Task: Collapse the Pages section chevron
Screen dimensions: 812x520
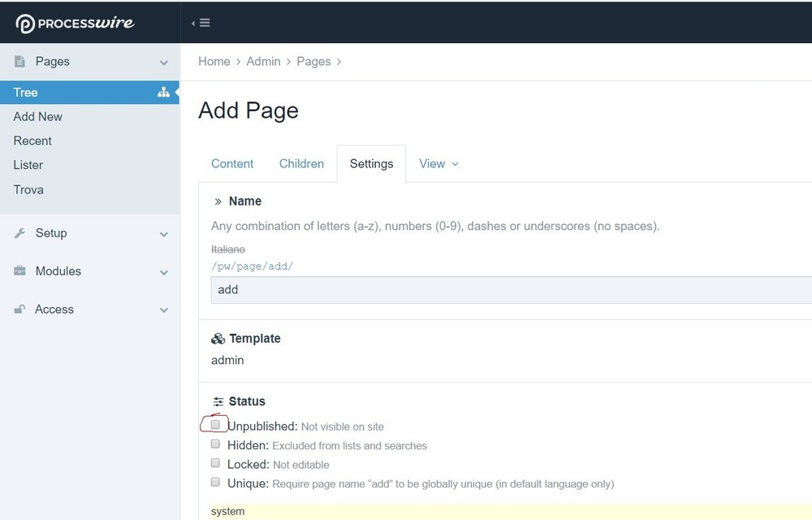Action: pos(164,63)
